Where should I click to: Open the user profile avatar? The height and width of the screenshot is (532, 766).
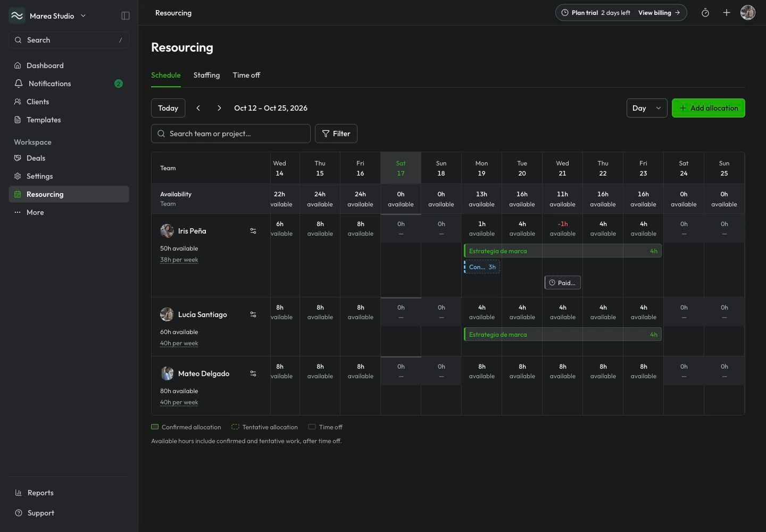point(748,13)
